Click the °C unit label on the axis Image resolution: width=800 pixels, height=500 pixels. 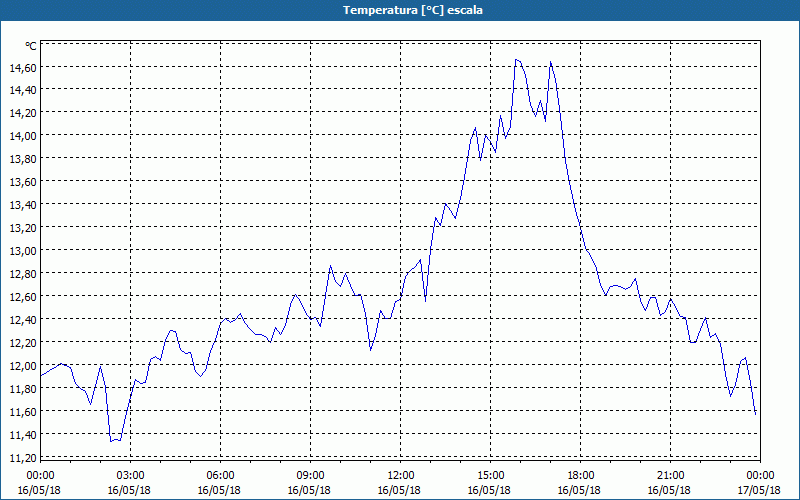[x=31, y=46]
